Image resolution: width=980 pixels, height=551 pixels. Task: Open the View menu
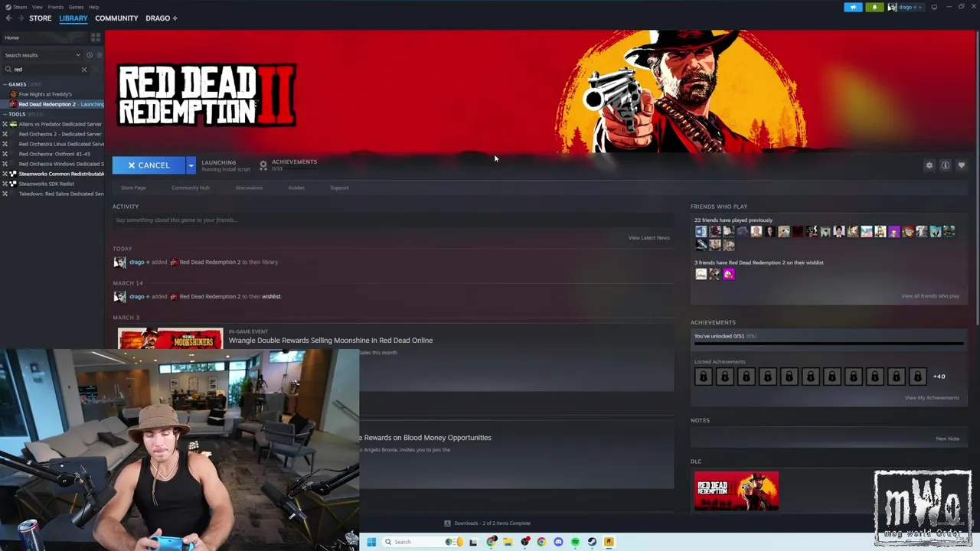tap(38, 7)
